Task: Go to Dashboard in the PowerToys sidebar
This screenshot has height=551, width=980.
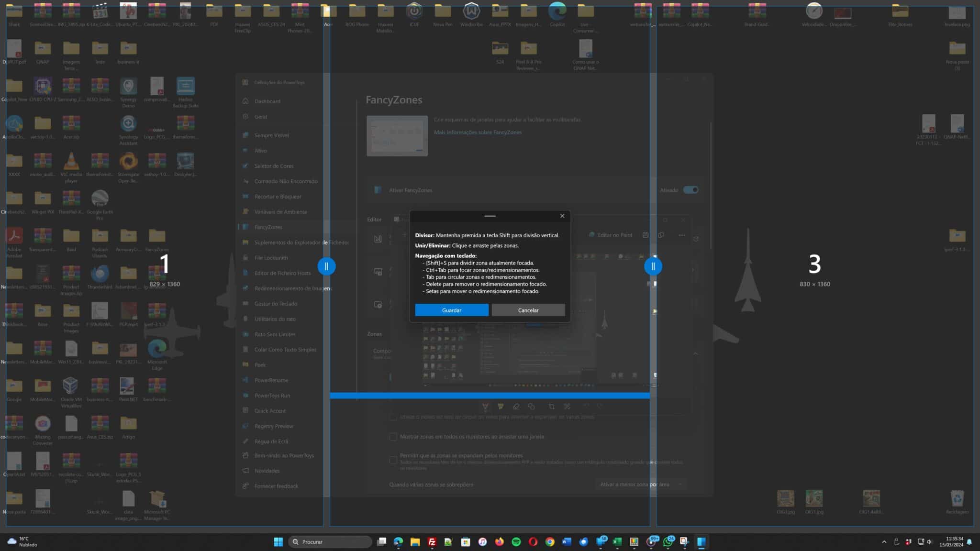Action: point(267,101)
